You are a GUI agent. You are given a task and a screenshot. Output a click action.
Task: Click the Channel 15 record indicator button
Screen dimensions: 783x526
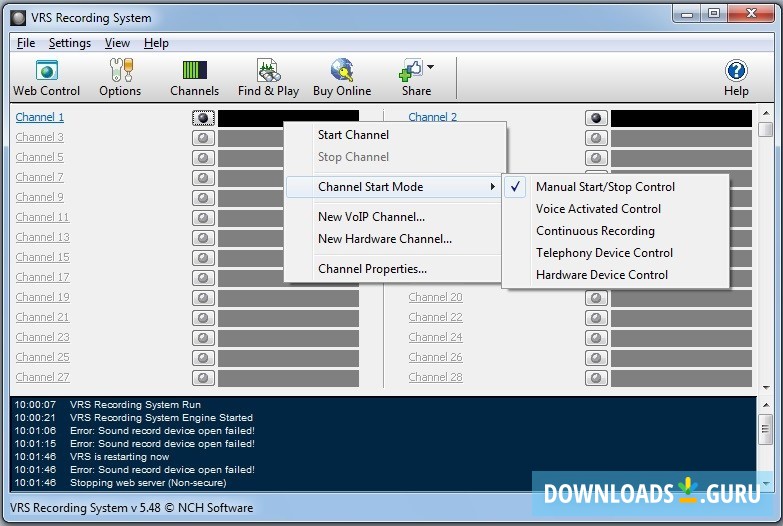(203, 258)
